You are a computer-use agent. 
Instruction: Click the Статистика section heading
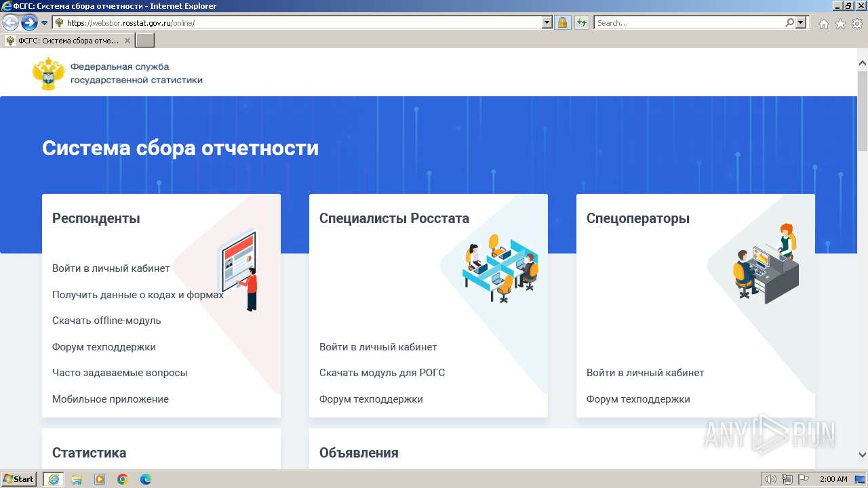[x=90, y=453]
